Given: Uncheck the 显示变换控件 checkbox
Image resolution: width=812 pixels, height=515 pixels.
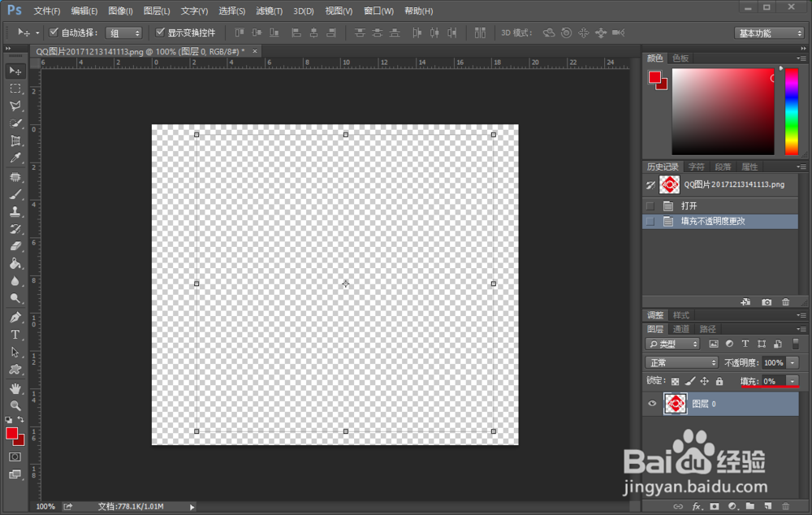Looking at the screenshot, I should (160, 32).
